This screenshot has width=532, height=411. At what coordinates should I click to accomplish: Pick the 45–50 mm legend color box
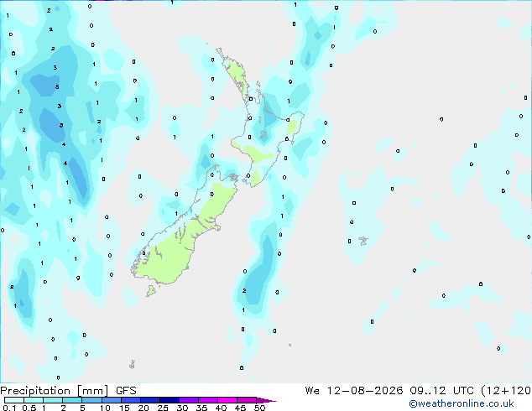[x=247, y=400]
